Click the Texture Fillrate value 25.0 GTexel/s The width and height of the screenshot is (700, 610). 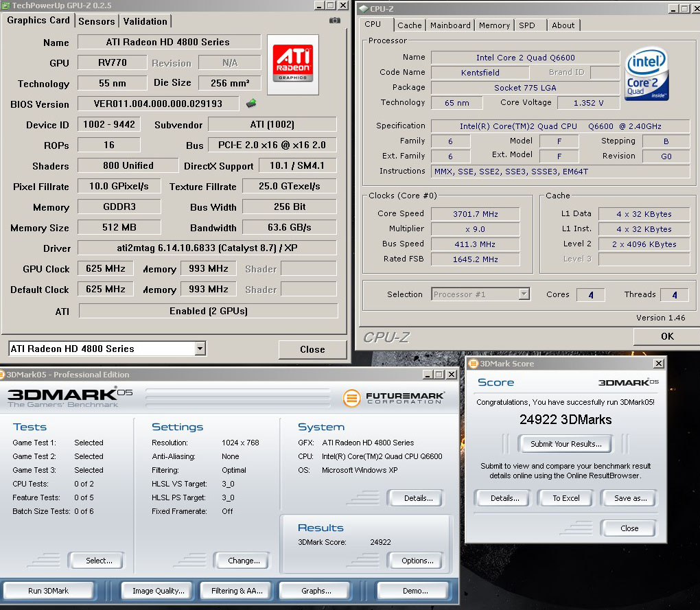point(290,186)
